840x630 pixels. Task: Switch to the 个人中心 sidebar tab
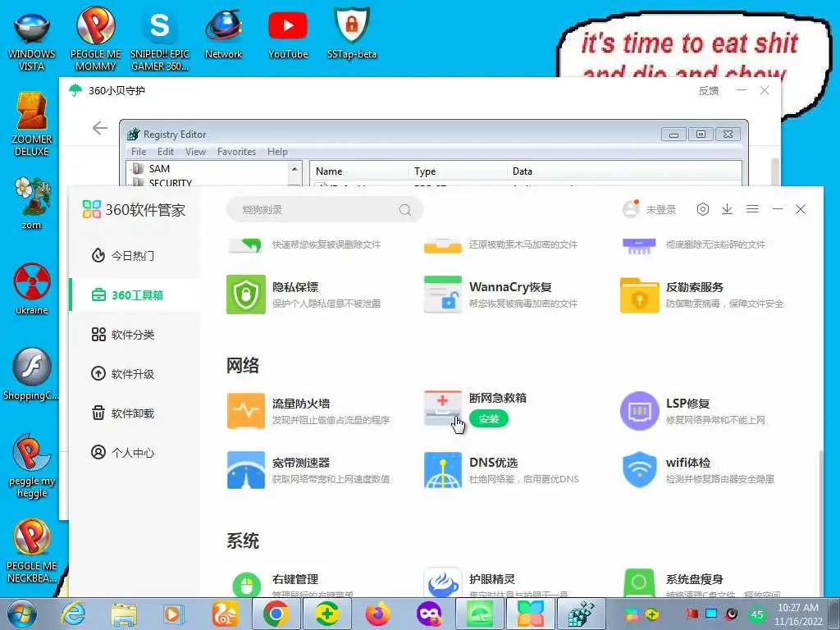(135, 453)
